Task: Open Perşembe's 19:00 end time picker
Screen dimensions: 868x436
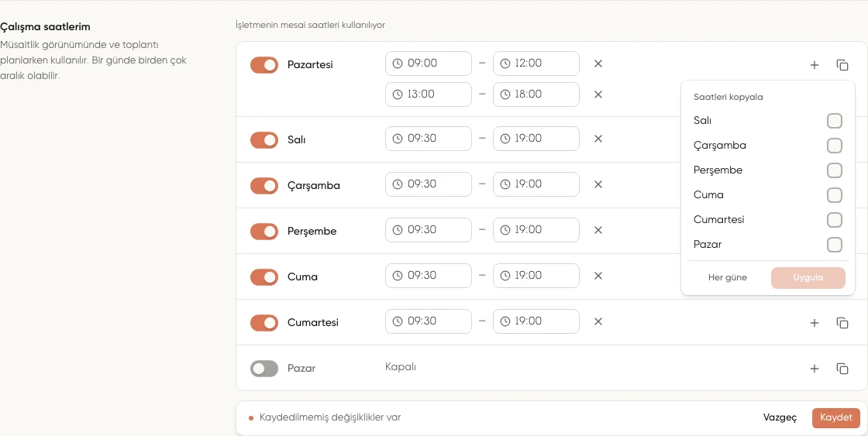Action: (536, 230)
